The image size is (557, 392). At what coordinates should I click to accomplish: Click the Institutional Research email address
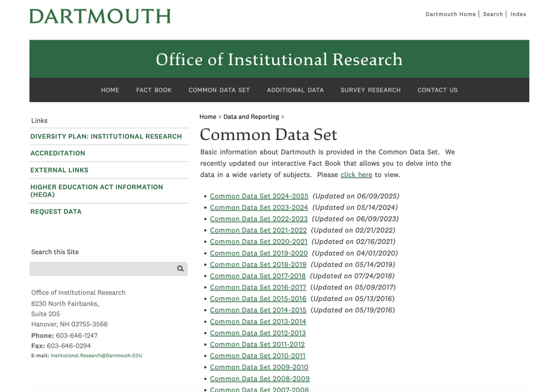coord(96,356)
